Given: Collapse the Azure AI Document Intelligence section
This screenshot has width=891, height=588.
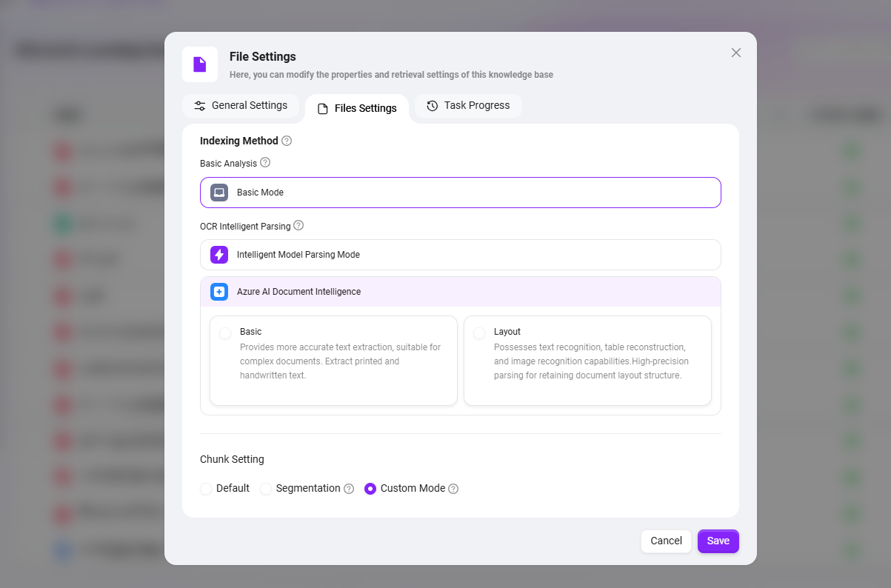Looking at the screenshot, I should click(x=459, y=292).
